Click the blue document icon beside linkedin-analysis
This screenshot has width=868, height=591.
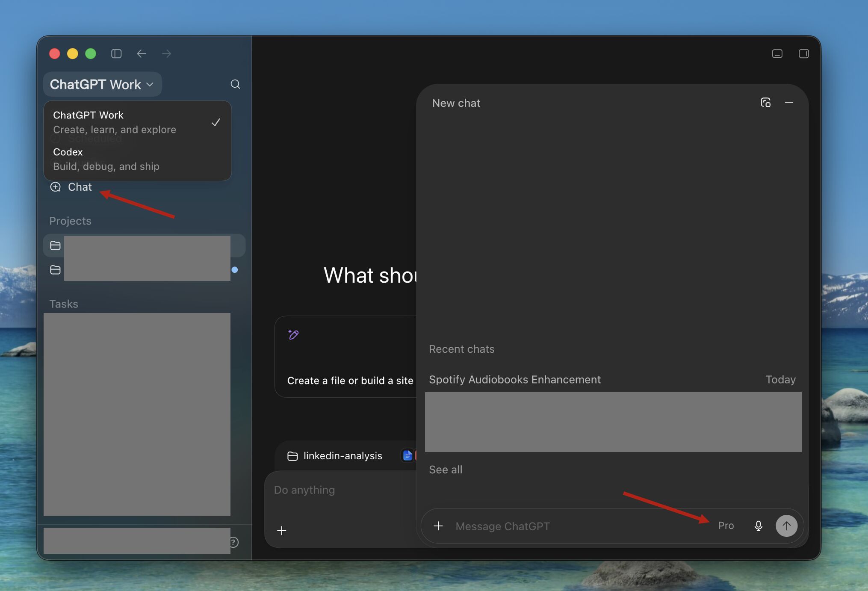point(407,456)
